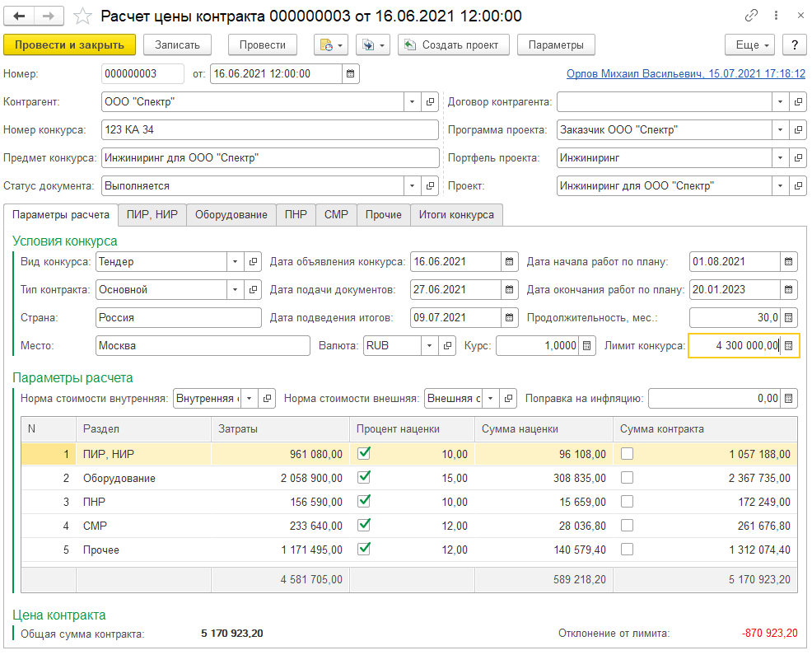The width and height of the screenshot is (812, 655).
Task: Click the favorites star icon
Action: tap(82, 16)
